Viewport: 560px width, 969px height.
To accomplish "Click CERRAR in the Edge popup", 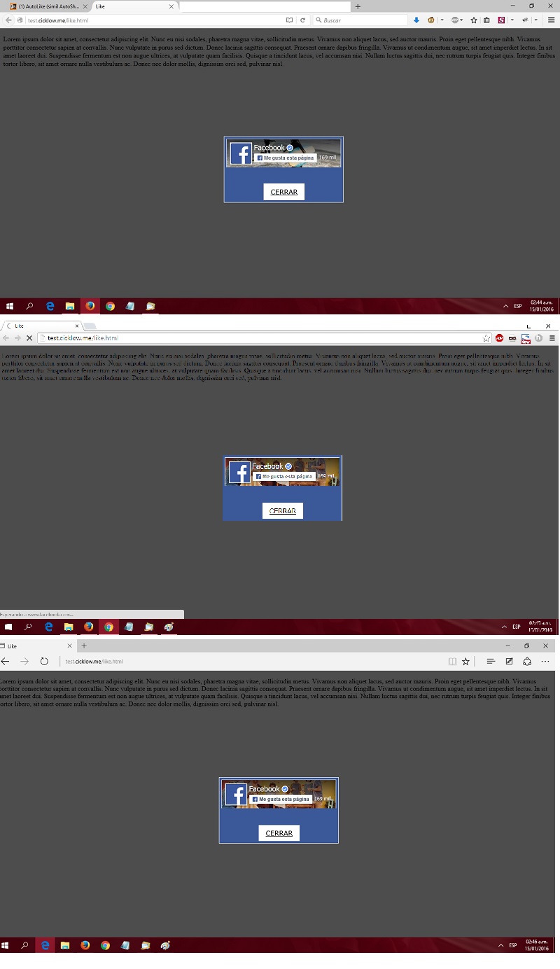I will (279, 833).
